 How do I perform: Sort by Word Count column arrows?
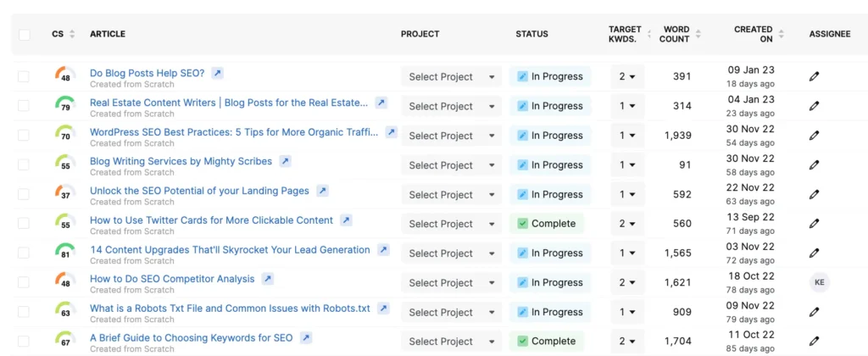tap(698, 34)
